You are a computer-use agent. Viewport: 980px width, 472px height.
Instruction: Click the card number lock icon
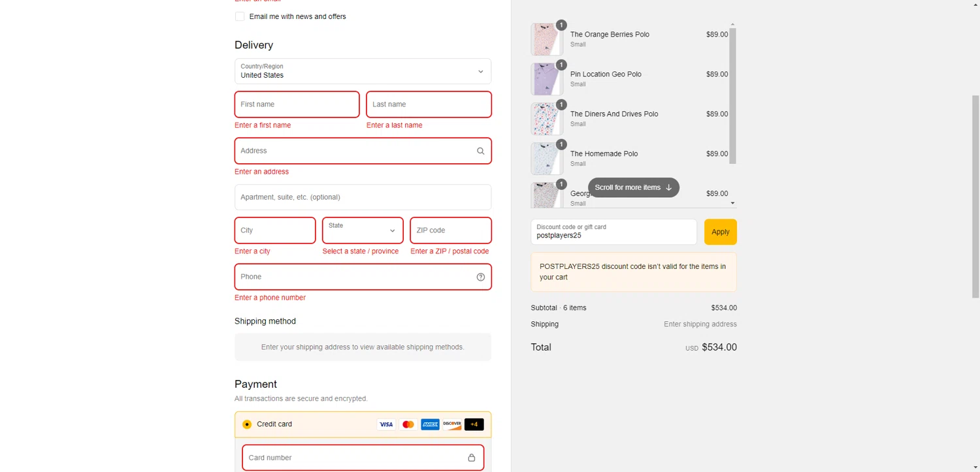pos(472,458)
